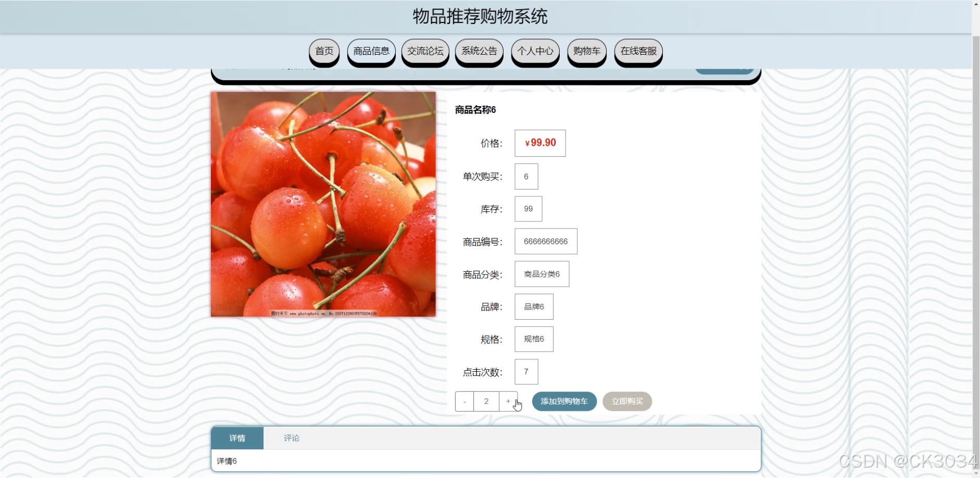Click the 品牌6 value box
The width and height of the screenshot is (980, 478).
point(534,307)
